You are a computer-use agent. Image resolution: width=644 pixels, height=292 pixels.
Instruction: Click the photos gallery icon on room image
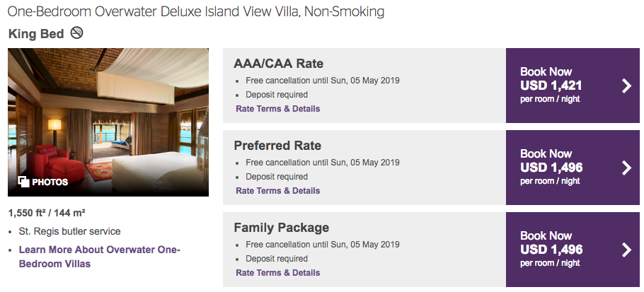23,182
